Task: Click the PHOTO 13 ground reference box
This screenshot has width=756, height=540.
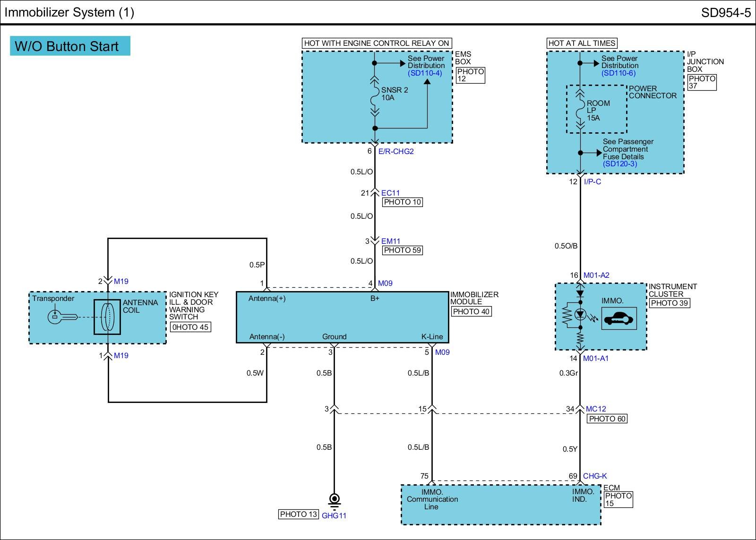Action: pos(299,514)
